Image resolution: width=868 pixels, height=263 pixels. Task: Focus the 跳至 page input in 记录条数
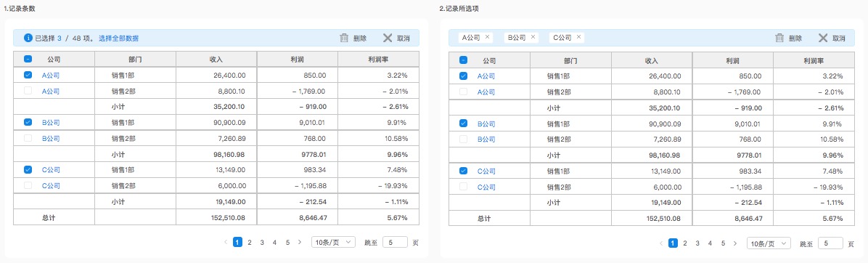coord(395,242)
